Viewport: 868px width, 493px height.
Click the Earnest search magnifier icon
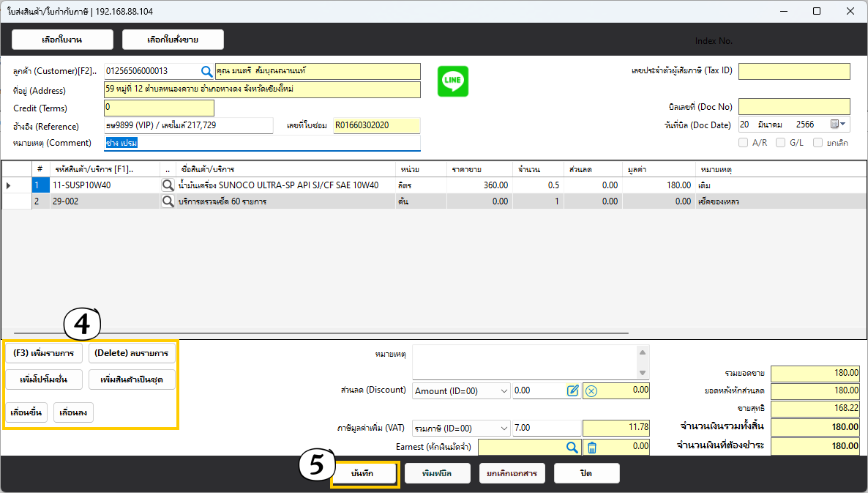[x=572, y=446]
